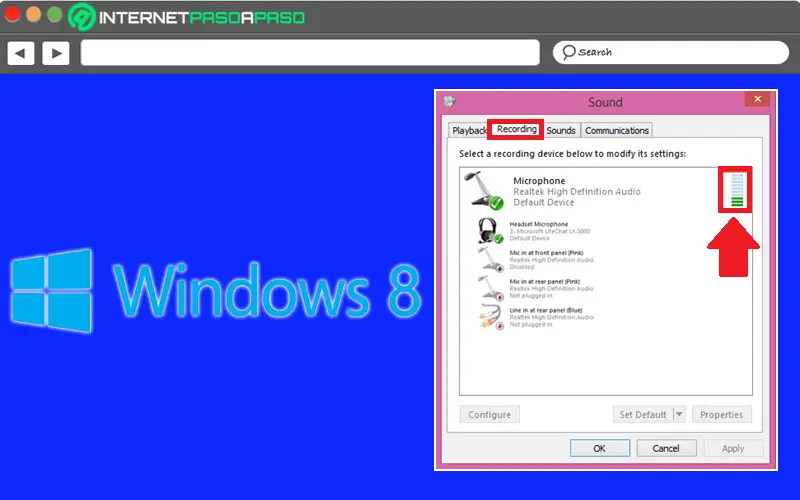The width and height of the screenshot is (800, 500).
Task: Click the browser forward arrow button
Action: click(x=56, y=53)
